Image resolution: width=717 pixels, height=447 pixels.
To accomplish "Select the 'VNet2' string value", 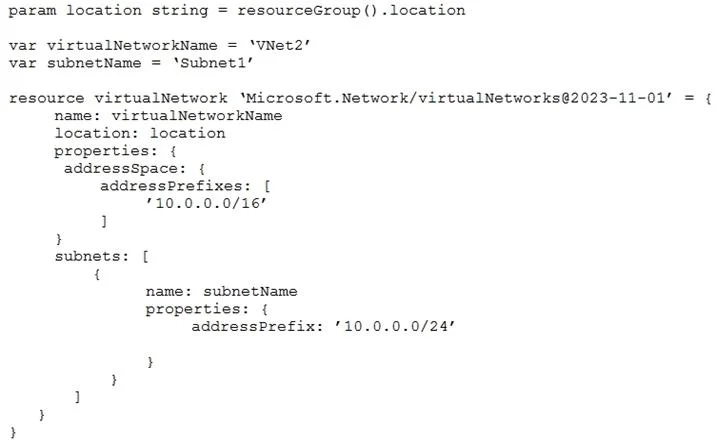I will point(279,45).
